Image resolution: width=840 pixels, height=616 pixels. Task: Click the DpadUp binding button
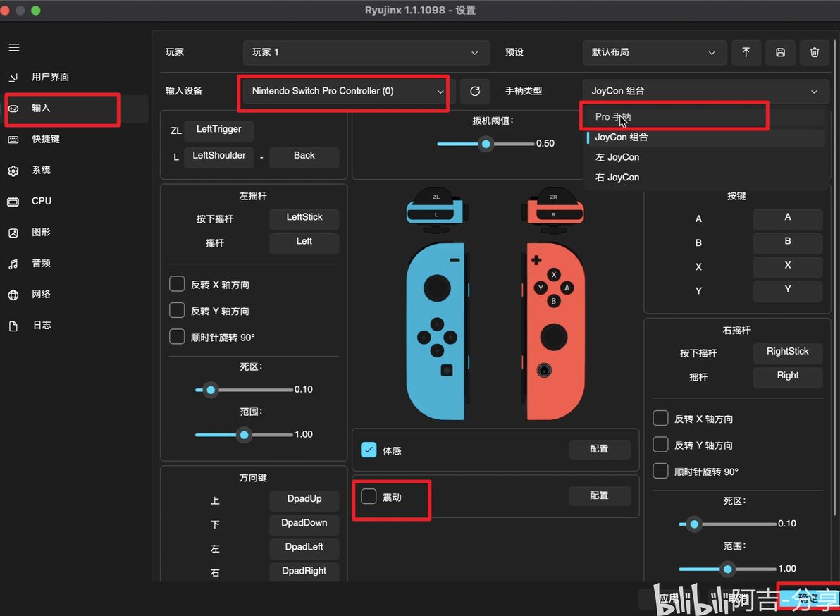click(x=304, y=500)
